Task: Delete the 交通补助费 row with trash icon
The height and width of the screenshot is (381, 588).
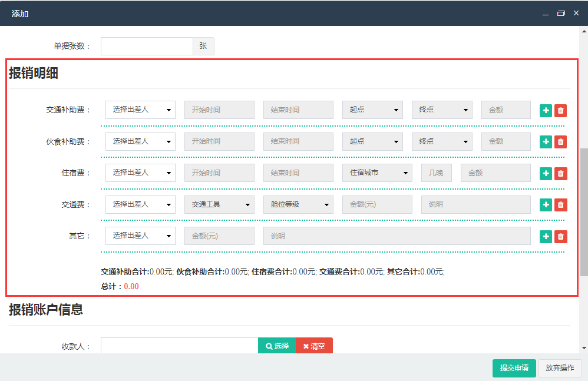Action: pyautogui.click(x=561, y=111)
